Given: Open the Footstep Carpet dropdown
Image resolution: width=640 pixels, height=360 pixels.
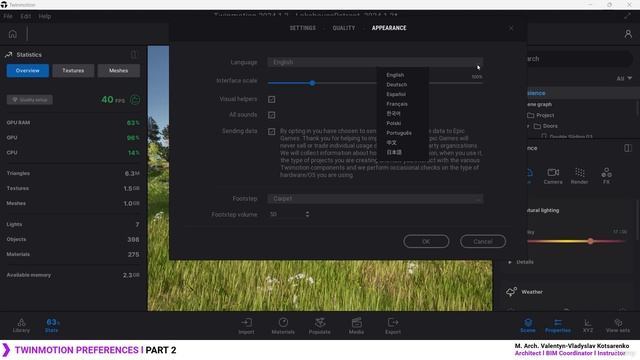Looking at the screenshot, I should pos(375,199).
